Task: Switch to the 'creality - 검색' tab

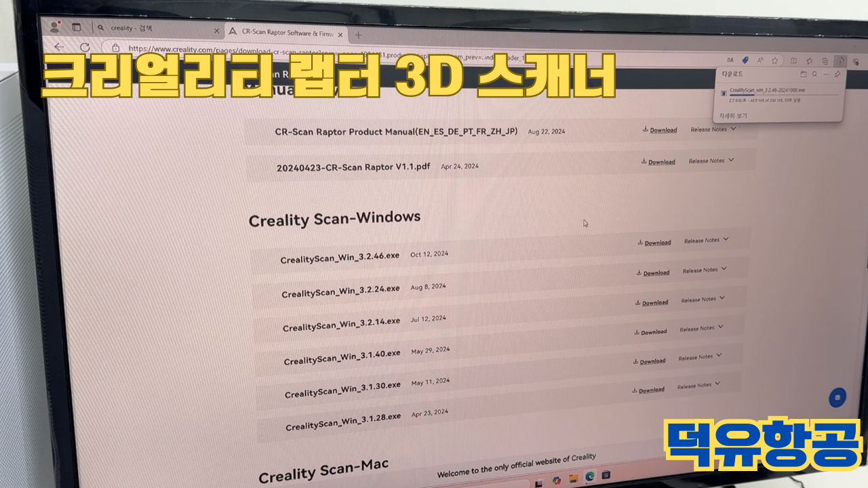Action: (x=157, y=29)
